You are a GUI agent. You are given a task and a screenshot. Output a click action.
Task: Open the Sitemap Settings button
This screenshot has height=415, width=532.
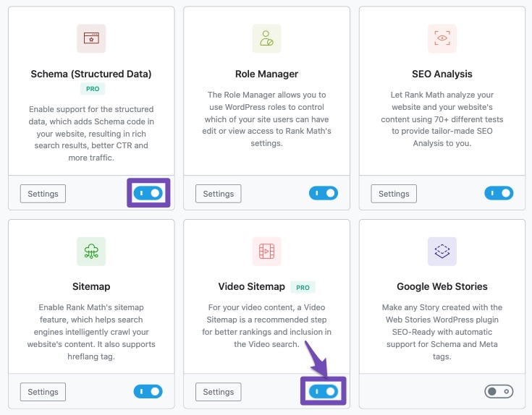[43, 392]
